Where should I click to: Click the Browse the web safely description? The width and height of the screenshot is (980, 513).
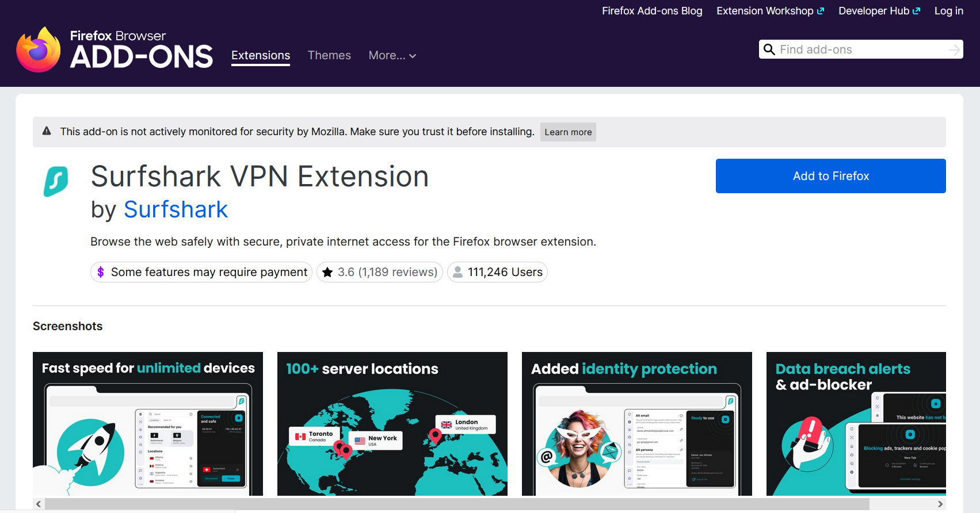pyautogui.click(x=343, y=242)
